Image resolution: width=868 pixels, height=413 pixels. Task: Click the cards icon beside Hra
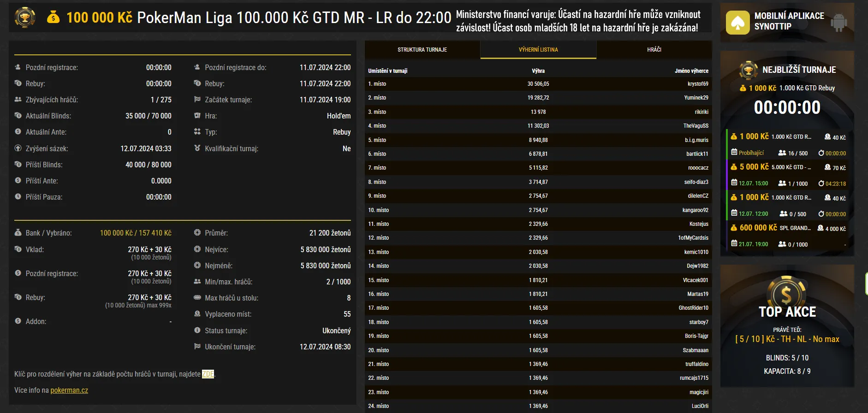pos(197,116)
